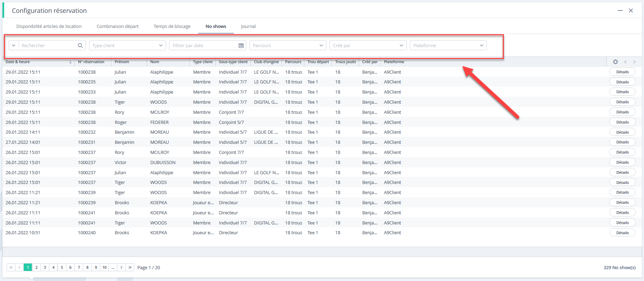Image resolution: width=644 pixels, height=281 pixels.
Task: Click the Type client column header
Action: coord(203,62)
